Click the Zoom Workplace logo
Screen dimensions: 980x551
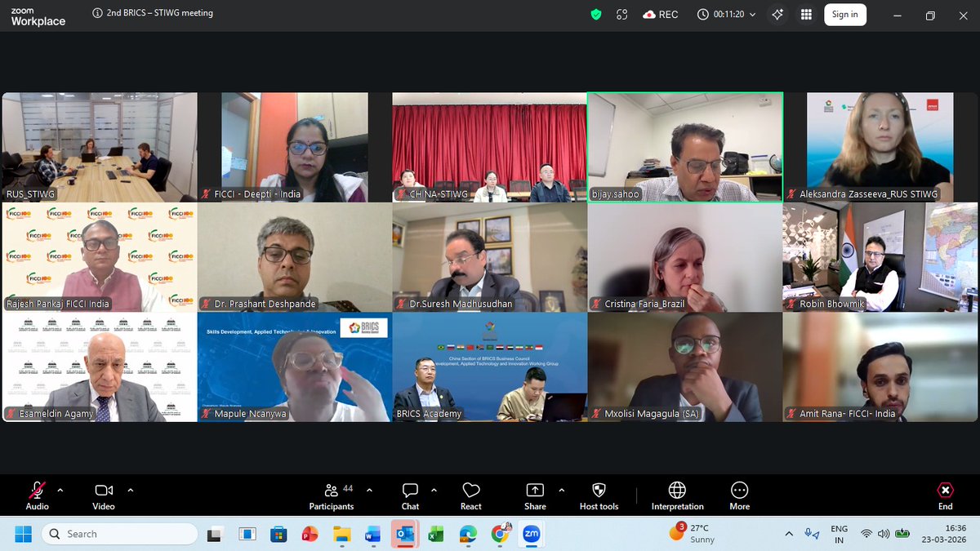pos(38,16)
